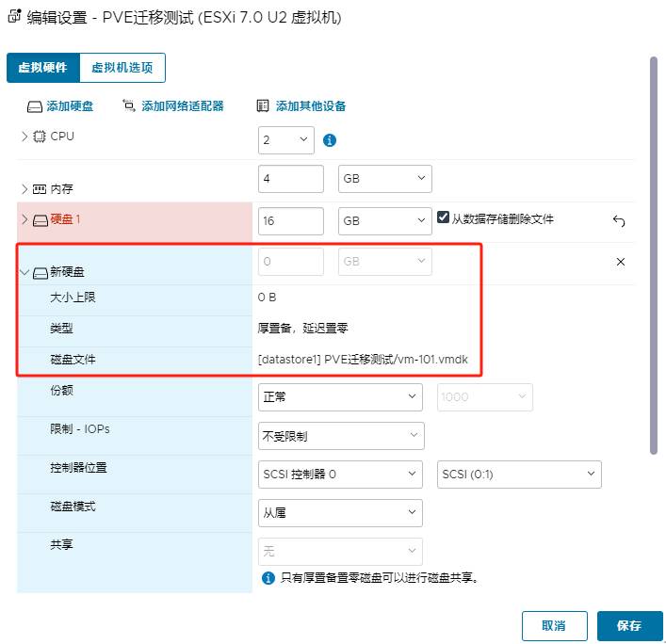The height and width of the screenshot is (644, 666).
Task: Click the 取消 cancel button
Action: [554, 626]
